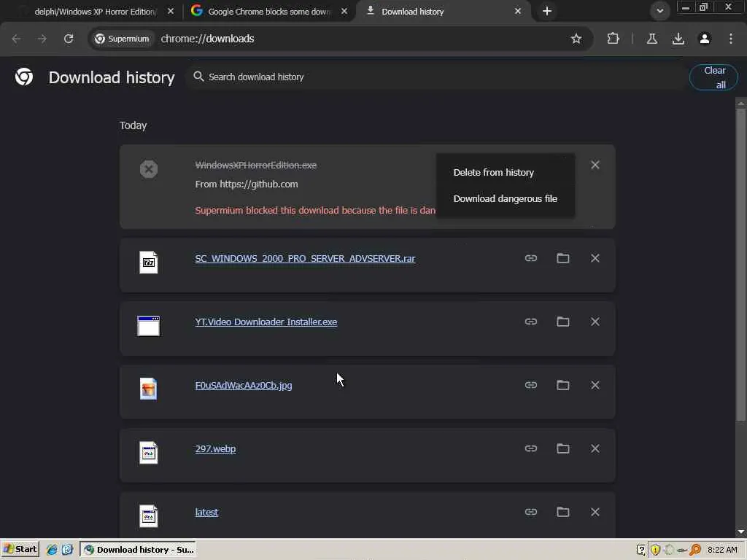Copy download link for F0uSAdWacAAz0Cb.jpg
Image resolution: width=747 pixels, height=560 pixels.
click(531, 385)
